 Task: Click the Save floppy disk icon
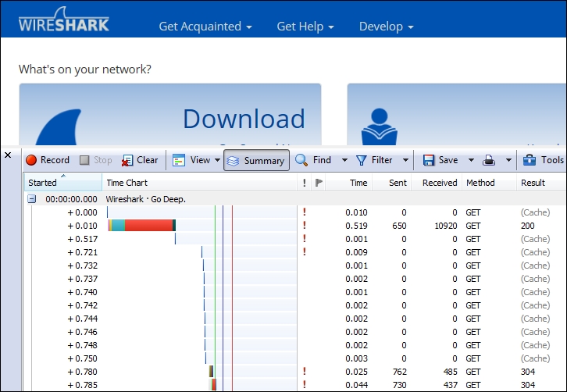pyautogui.click(x=429, y=160)
